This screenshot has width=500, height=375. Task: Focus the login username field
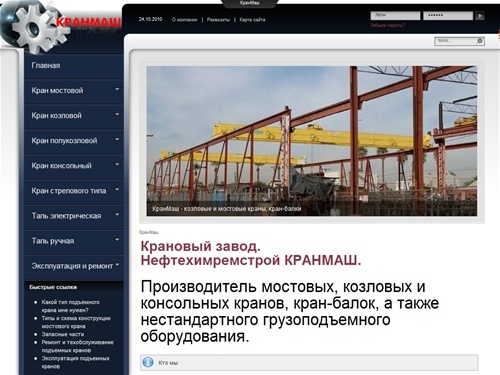pos(395,16)
